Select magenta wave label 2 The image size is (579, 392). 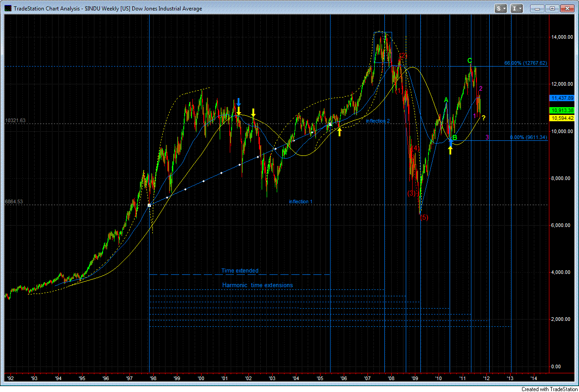(x=481, y=88)
